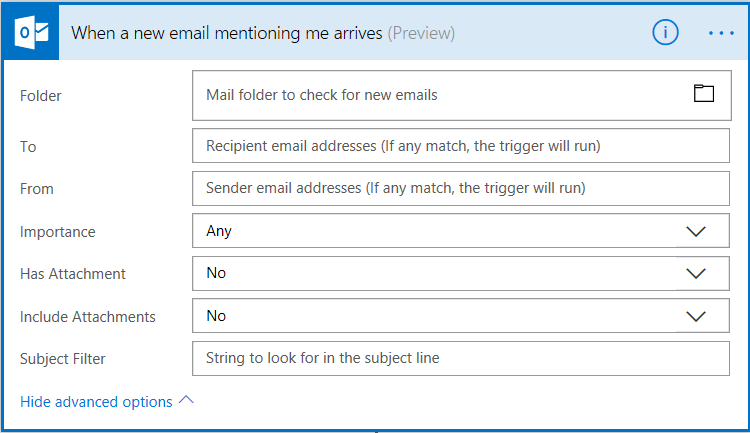This screenshot has width=750, height=433.
Task: Click the 'No' value in Has Attachment field
Action: pos(216,273)
